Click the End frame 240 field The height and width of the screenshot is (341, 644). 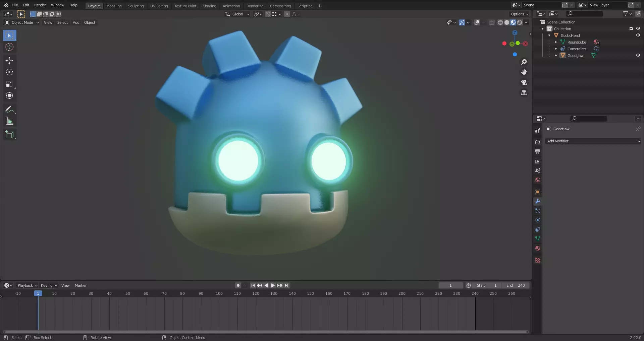(516, 285)
